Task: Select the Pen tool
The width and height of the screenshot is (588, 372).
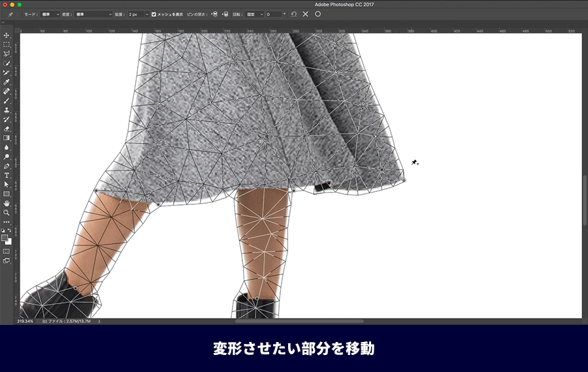Action: click(x=7, y=166)
